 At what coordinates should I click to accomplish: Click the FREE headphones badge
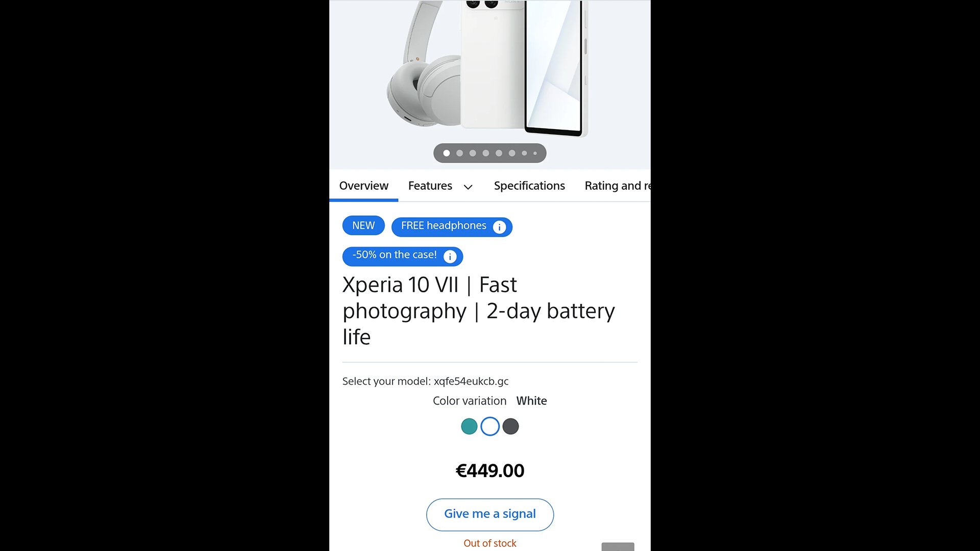coord(452,227)
